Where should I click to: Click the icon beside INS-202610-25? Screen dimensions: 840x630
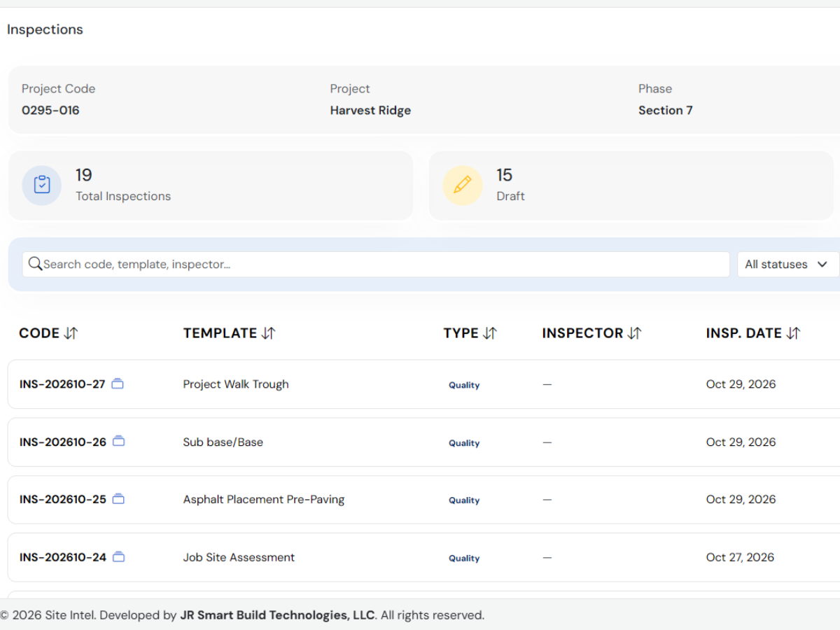tap(119, 499)
